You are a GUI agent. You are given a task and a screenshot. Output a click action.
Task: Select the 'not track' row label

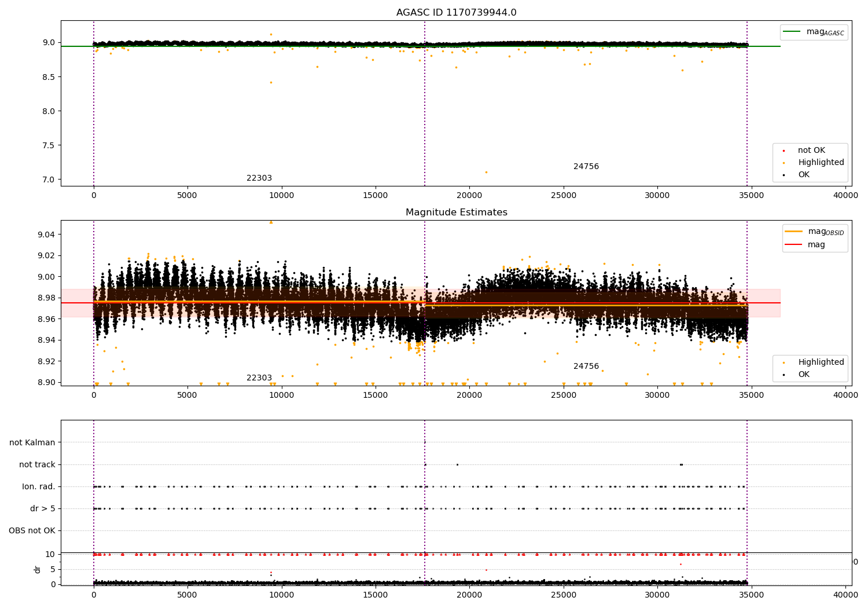pyautogui.click(x=37, y=465)
